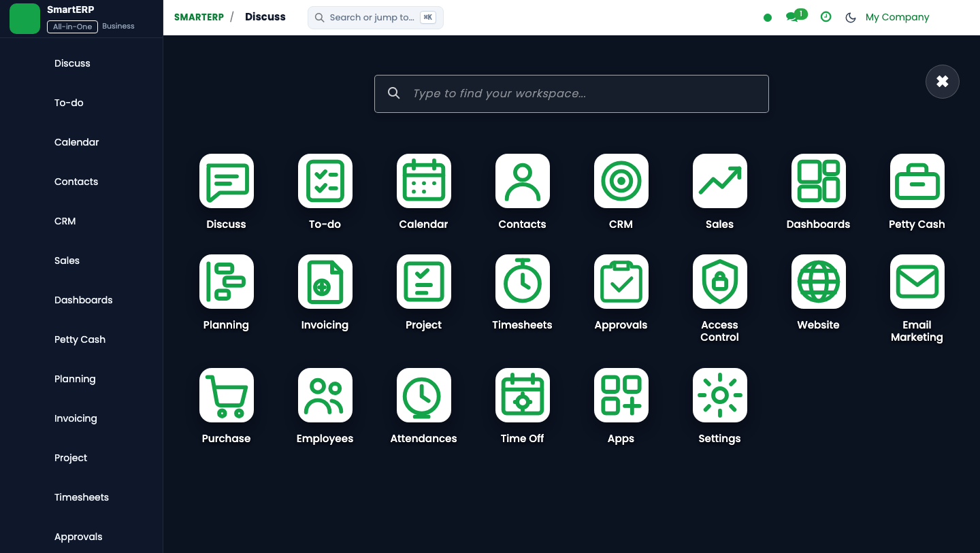Screen dimensions: 980x553
Task: Open the Planning app tile
Action: (x=227, y=282)
